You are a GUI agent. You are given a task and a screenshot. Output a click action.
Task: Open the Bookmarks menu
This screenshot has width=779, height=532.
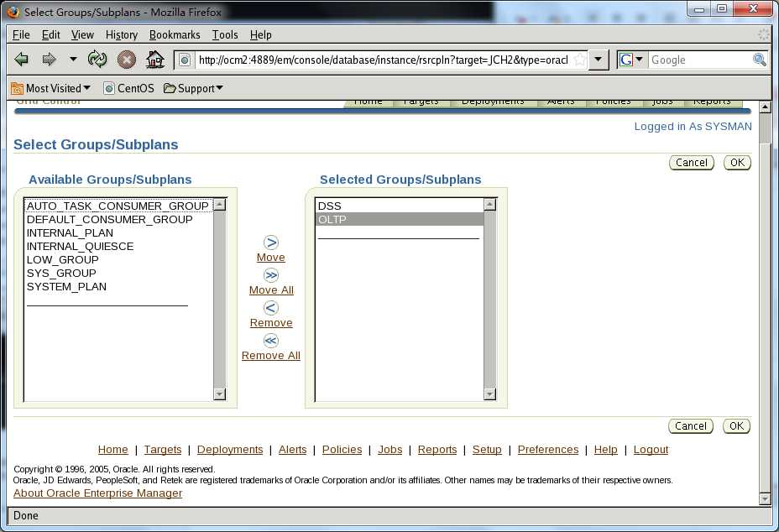pos(175,34)
